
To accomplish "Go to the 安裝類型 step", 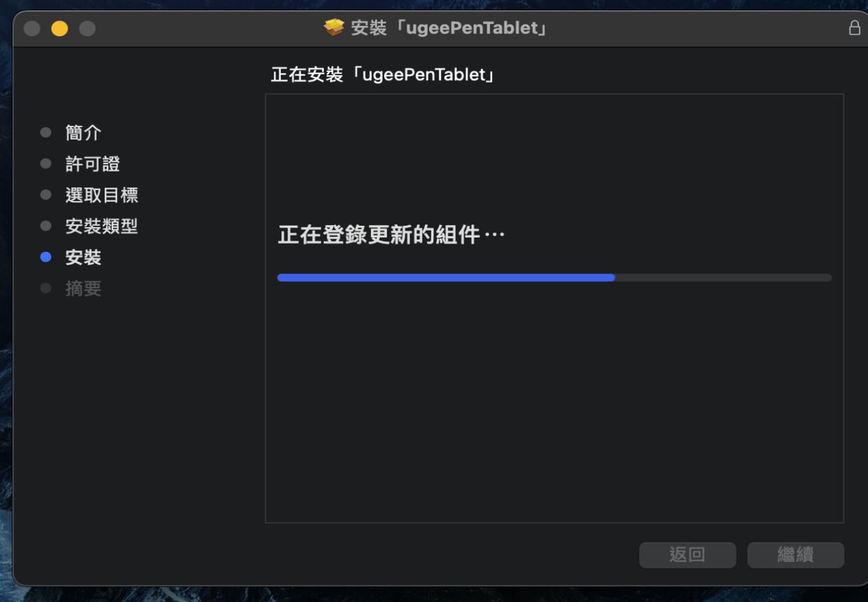I will (x=101, y=226).
